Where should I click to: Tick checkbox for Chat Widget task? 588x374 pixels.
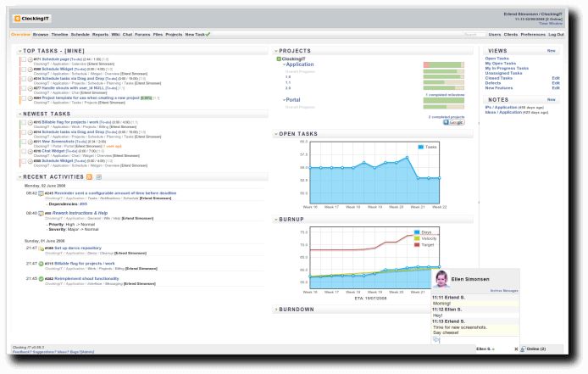pyautogui.click(x=23, y=152)
